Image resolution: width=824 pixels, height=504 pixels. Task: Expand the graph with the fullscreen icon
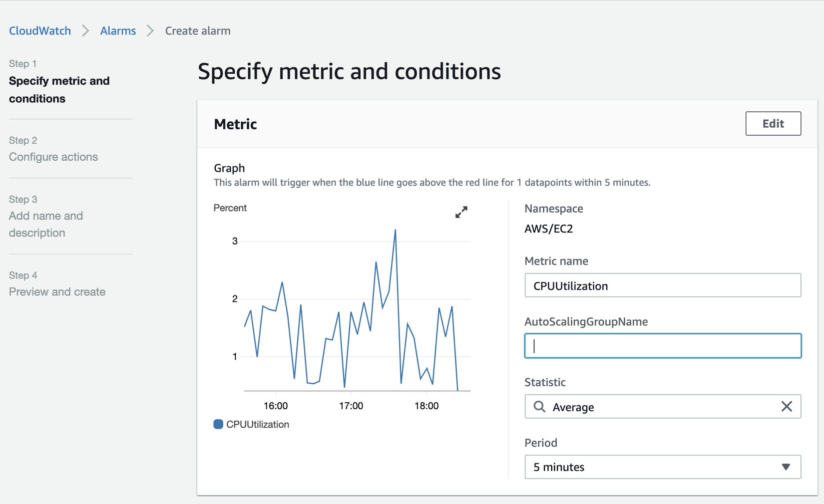461,212
